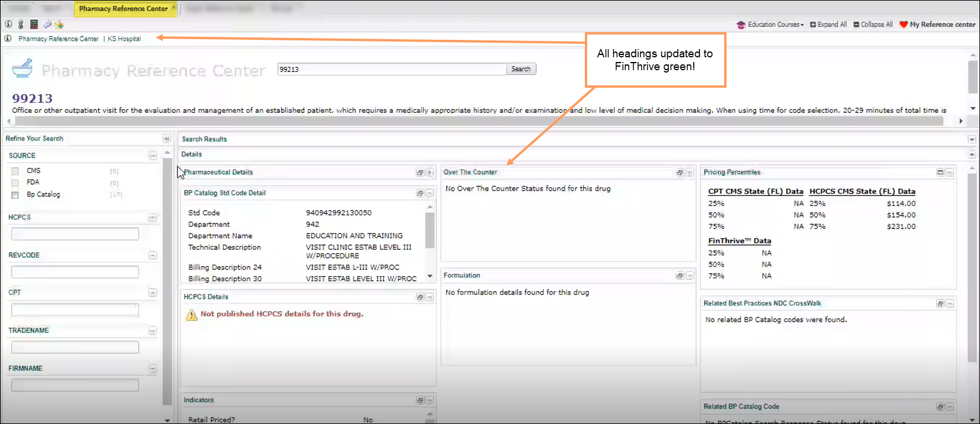Click the info icon beside the Pharmacy Reference Center breadcrumb
Screen dimensions: 980x424
pyautogui.click(x=8, y=39)
